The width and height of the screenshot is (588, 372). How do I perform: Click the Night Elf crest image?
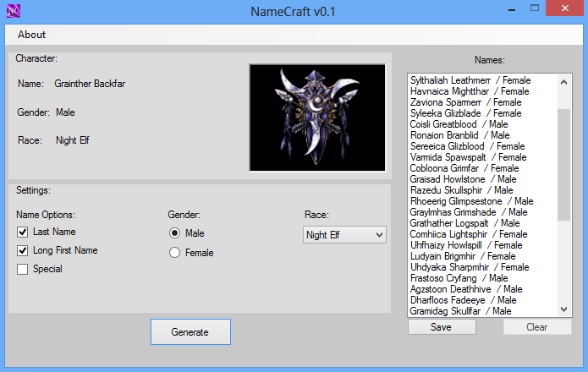317,118
